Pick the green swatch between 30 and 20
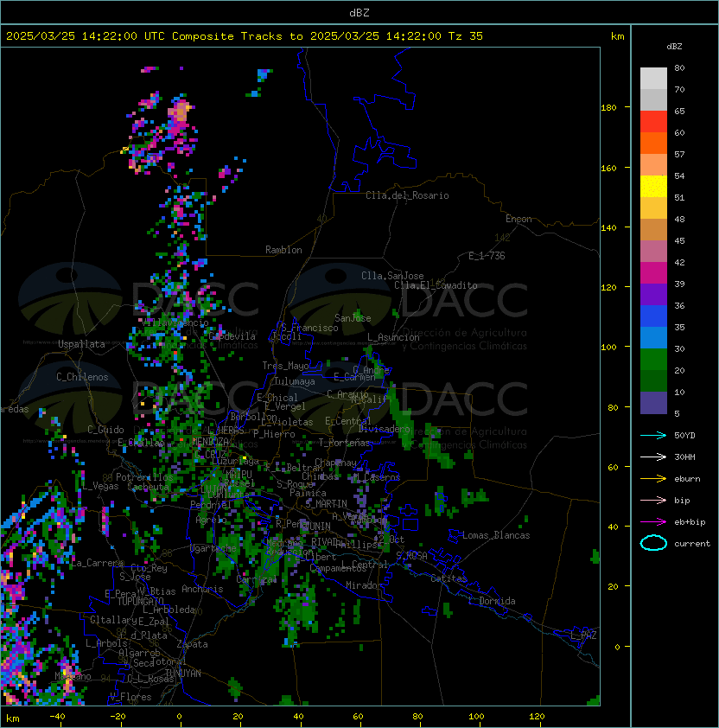The width and height of the screenshot is (719, 728). [653, 360]
